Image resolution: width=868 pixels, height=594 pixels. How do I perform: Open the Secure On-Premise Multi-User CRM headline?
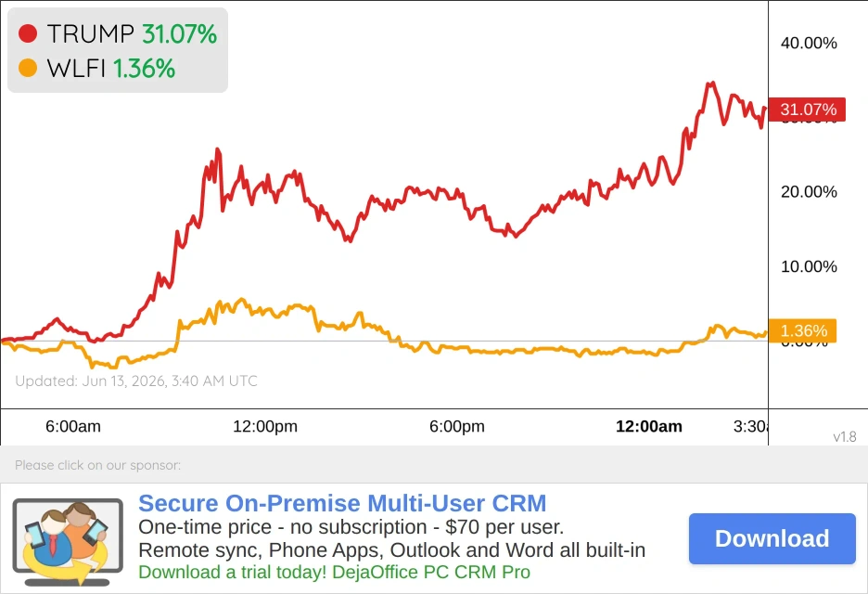[342, 503]
